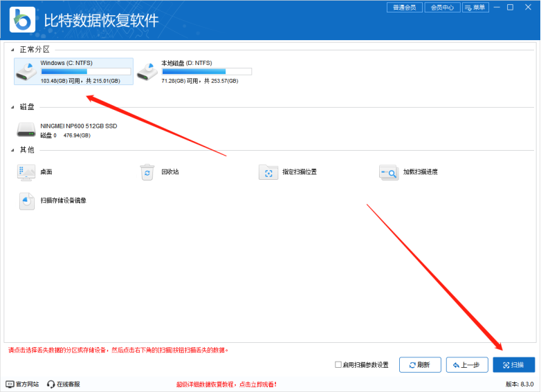Click the Windows (C: NTFS) label
The image size is (541, 392).
click(66, 63)
